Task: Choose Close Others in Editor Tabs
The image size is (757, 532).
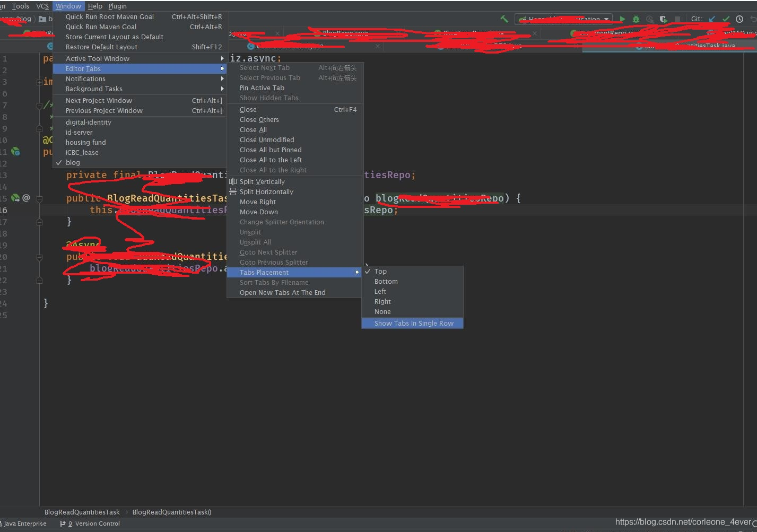Action: tap(295, 119)
